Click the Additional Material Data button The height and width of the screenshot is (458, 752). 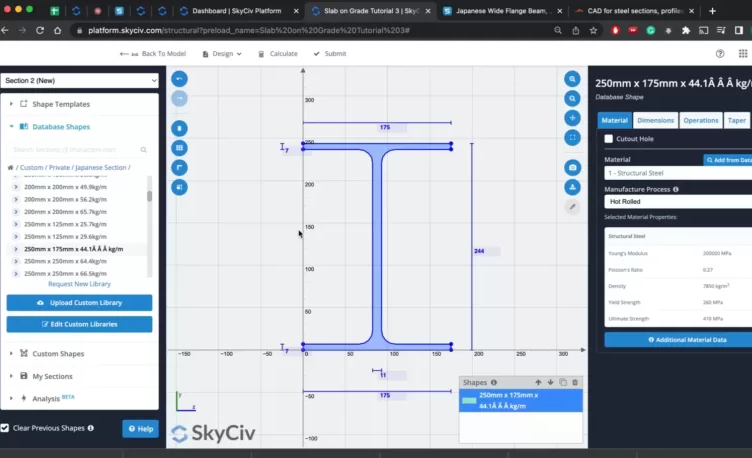click(x=678, y=340)
